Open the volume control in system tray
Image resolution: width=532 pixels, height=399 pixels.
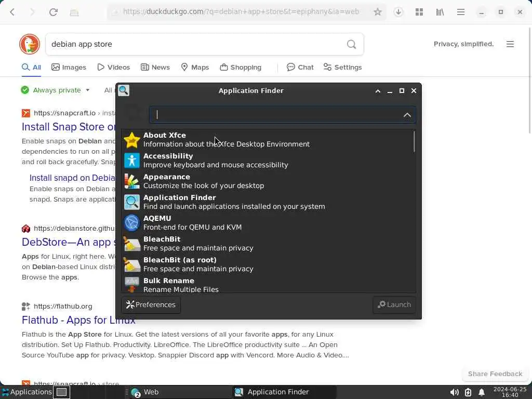pyautogui.click(x=454, y=392)
